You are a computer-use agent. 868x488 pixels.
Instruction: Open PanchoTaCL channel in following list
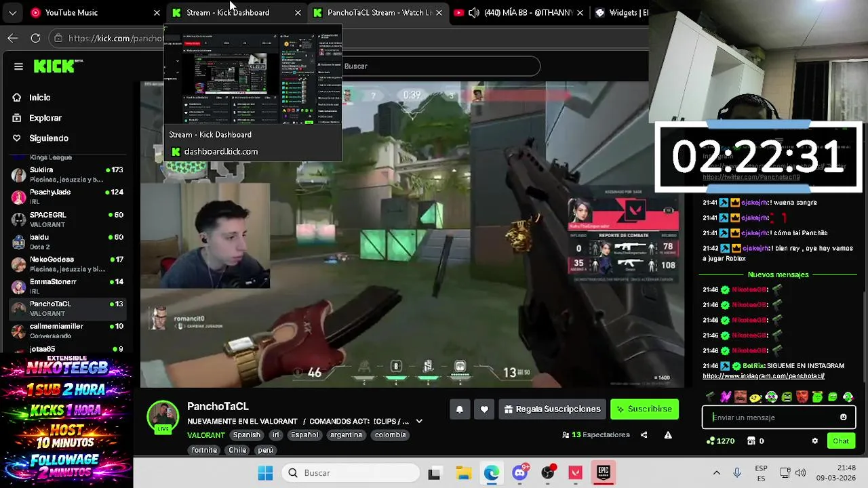(x=68, y=308)
